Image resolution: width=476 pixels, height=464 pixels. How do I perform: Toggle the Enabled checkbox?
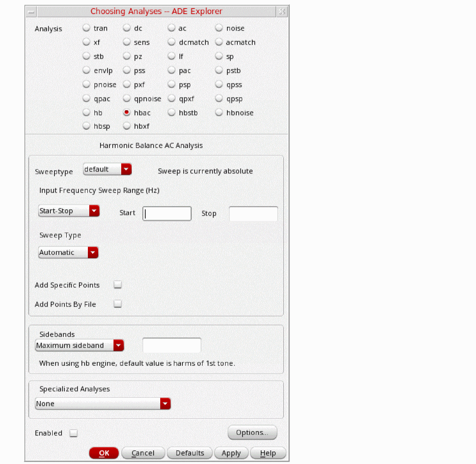(x=73, y=433)
